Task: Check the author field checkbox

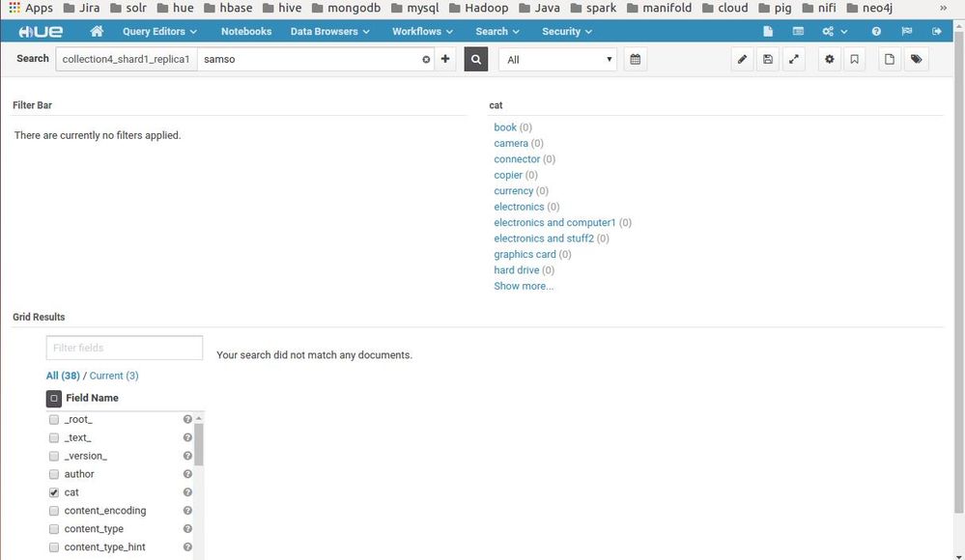Action: point(53,474)
